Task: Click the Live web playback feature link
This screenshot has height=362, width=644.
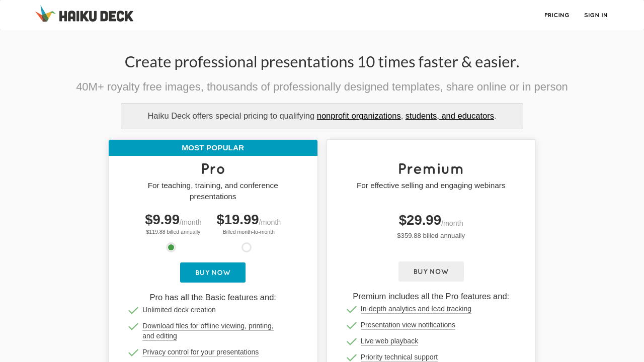Action: [x=389, y=341]
